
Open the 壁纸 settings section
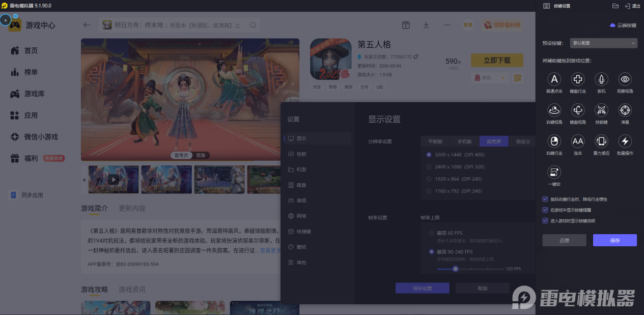coord(318,247)
